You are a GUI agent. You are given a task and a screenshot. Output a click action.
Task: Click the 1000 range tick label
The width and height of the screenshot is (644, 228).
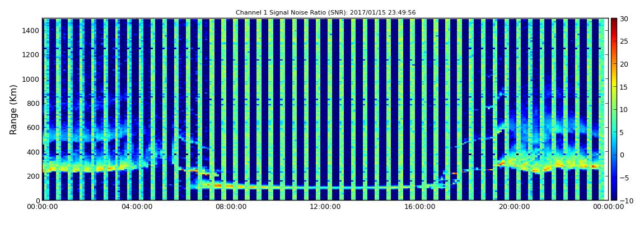30,80
